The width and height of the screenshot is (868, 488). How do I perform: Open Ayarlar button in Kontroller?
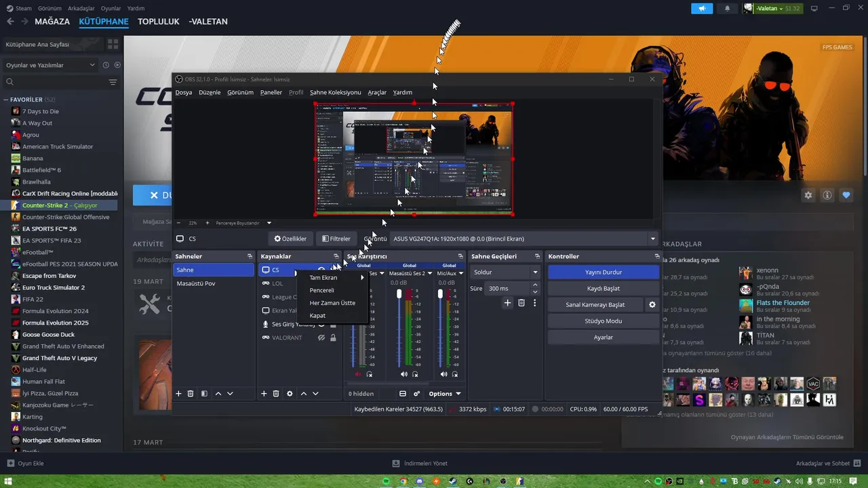tap(604, 337)
